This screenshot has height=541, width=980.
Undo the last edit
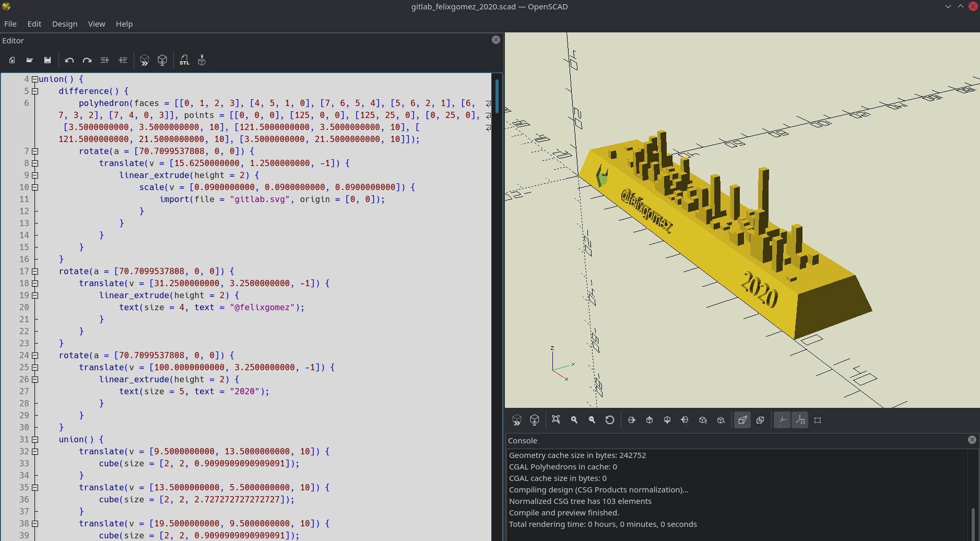tap(69, 60)
